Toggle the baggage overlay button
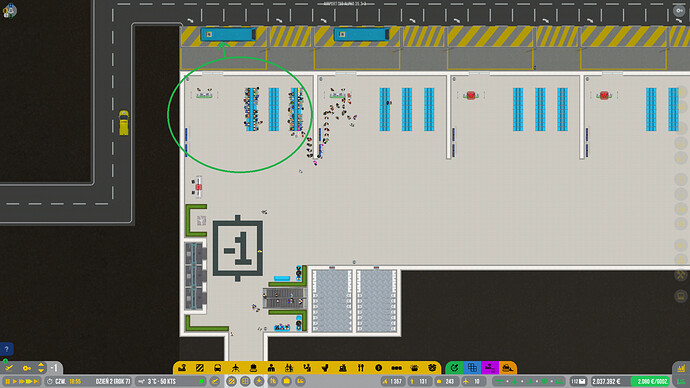 [286, 381]
